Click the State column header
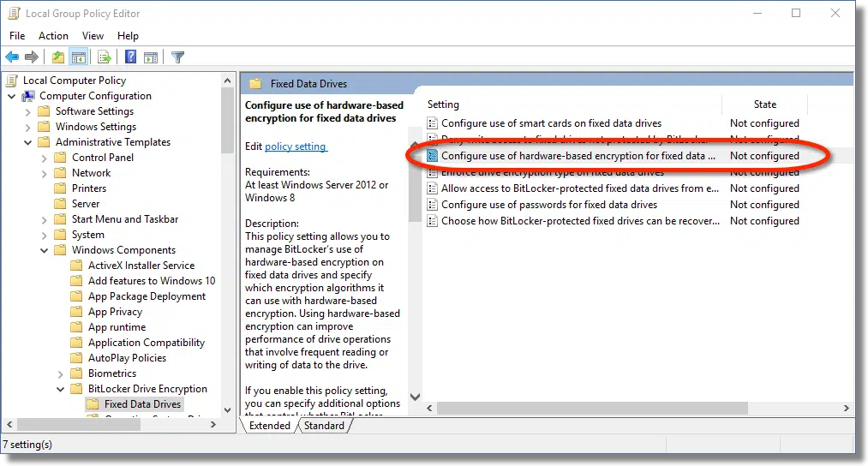 (764, 105)
